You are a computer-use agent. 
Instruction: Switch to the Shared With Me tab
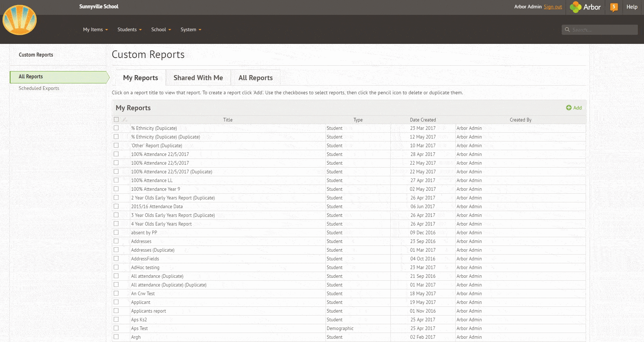[198, 78]
